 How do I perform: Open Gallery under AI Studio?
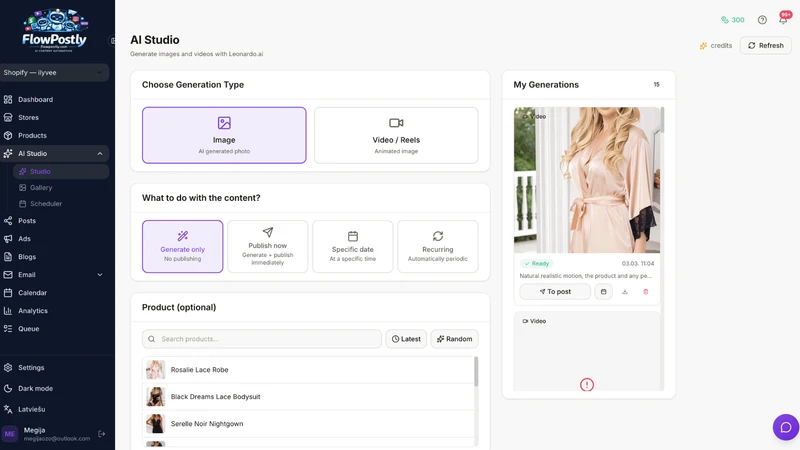coord(41,188)
